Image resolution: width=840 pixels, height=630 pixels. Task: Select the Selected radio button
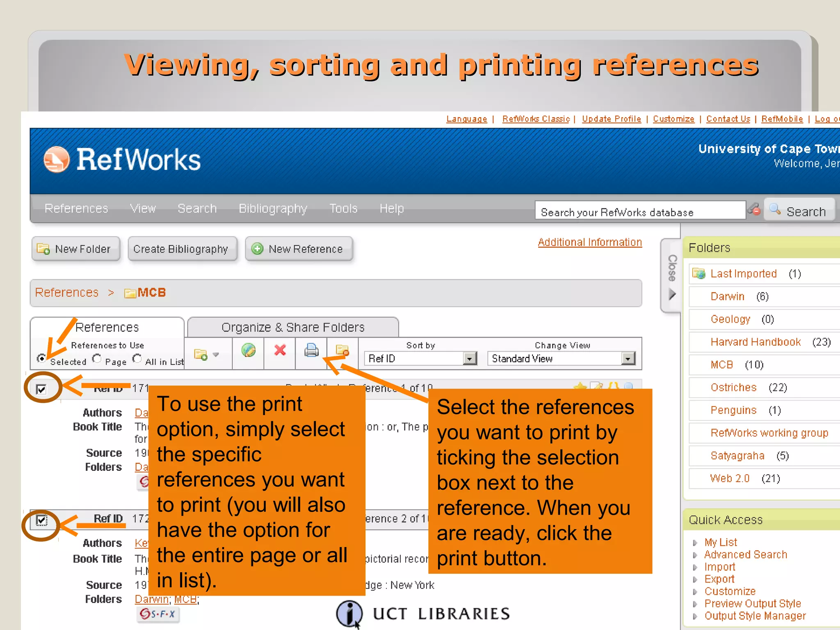coord(41,358)
